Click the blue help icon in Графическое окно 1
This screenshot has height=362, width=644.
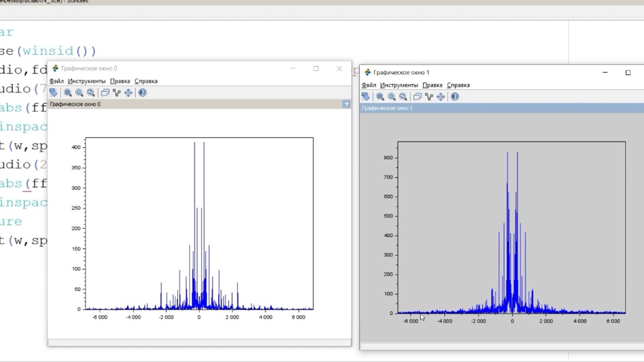pos(455,97)
